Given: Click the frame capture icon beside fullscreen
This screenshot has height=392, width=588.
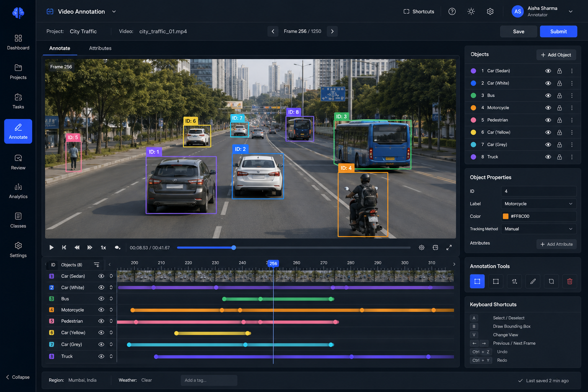Looking at the screenshot, I should point(435,248).
